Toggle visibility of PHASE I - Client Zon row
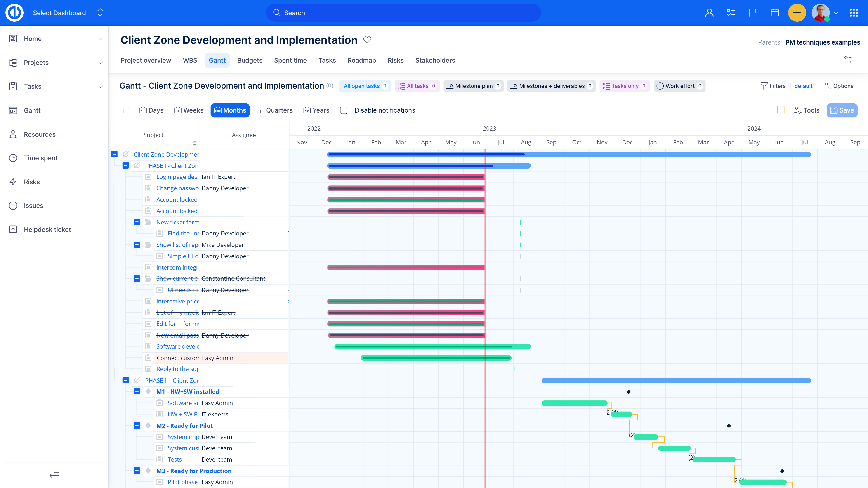The image size is (868, 488). click(125, 166)
